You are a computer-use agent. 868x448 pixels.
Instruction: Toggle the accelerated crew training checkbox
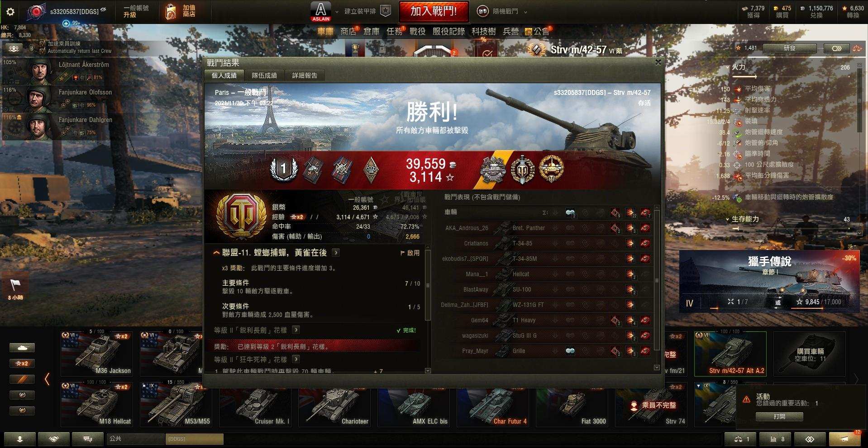(43, 44)
